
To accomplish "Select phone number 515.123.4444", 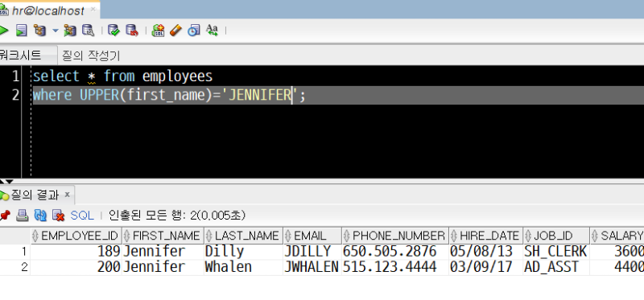I will [395, 267].
